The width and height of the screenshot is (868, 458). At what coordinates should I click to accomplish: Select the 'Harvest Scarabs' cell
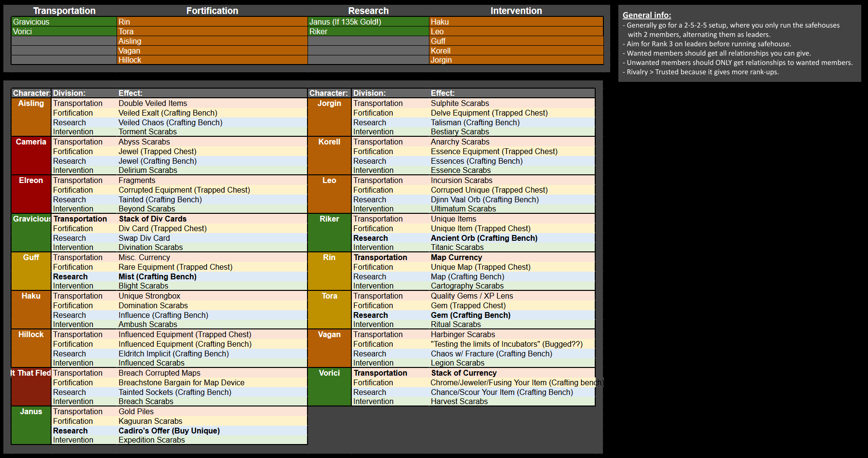pos(512,401)
